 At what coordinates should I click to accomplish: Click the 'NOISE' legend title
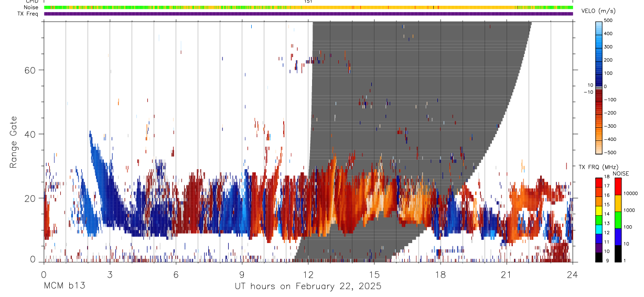click(620, 173)
